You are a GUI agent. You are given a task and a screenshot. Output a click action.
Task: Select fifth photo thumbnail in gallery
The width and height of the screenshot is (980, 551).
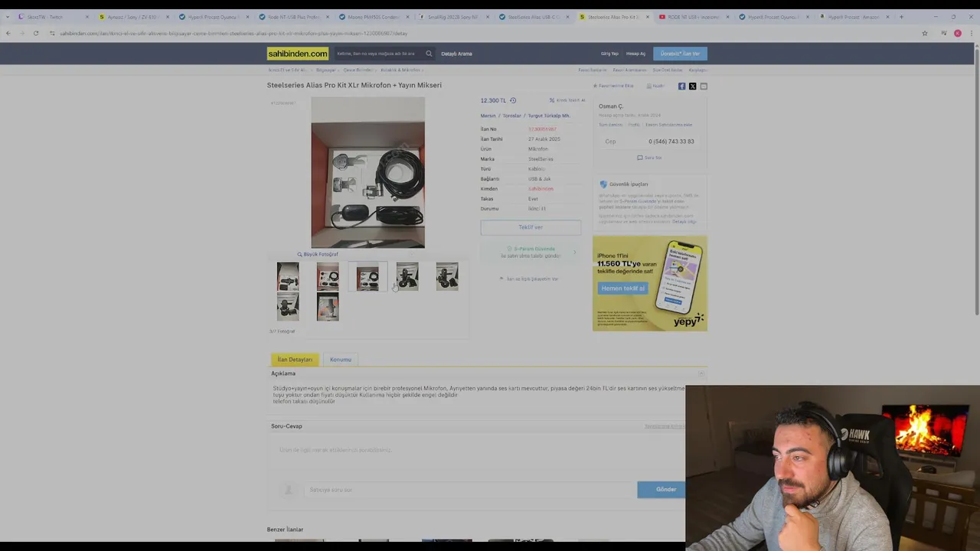coord(447,276)
